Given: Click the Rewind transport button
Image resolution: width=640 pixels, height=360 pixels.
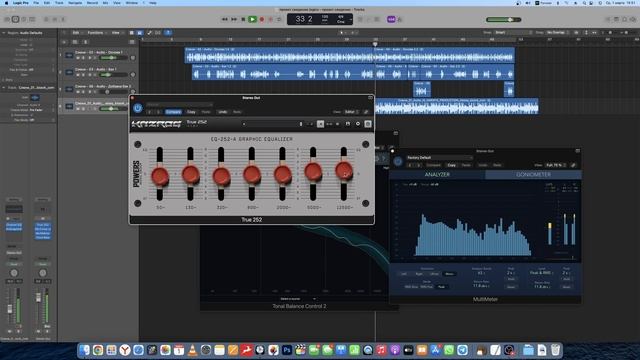Looking at the screenshot, I should click(224, 19).
